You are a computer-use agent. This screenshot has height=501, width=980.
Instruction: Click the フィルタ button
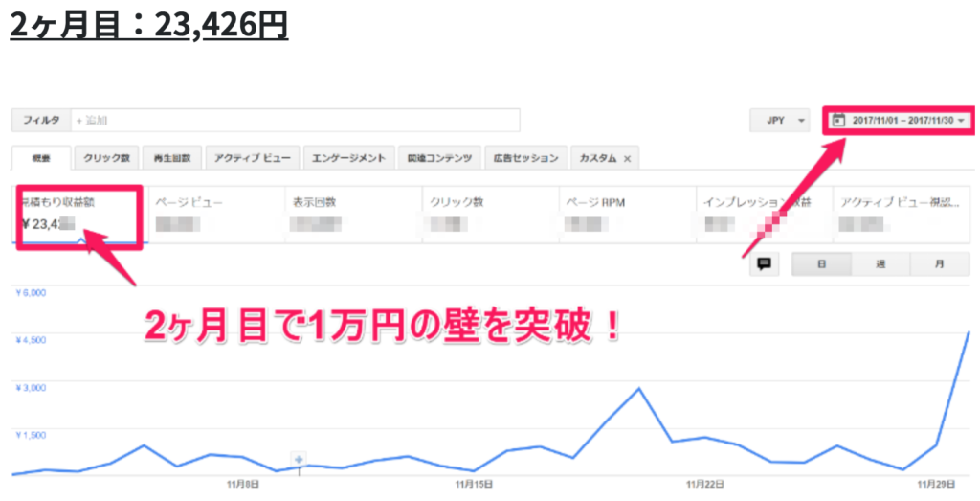pyautogui.click(x=41, y=121)
